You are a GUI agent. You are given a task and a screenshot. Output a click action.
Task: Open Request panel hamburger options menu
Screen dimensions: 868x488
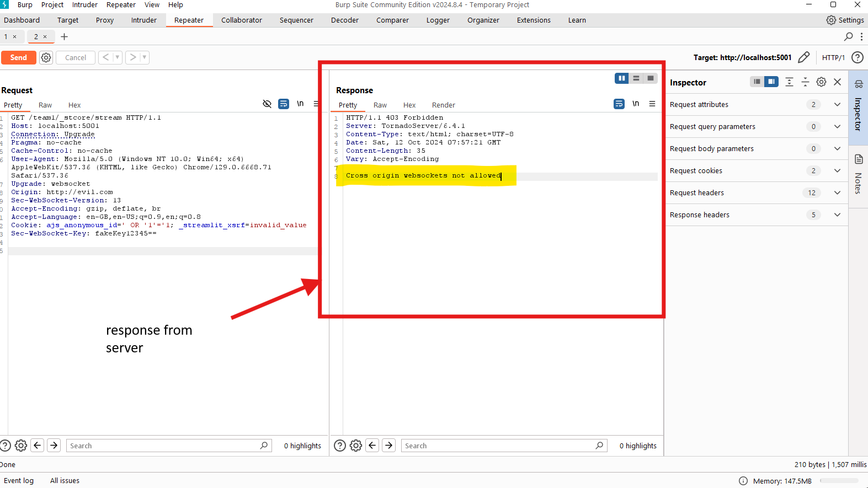coord(316,104)
